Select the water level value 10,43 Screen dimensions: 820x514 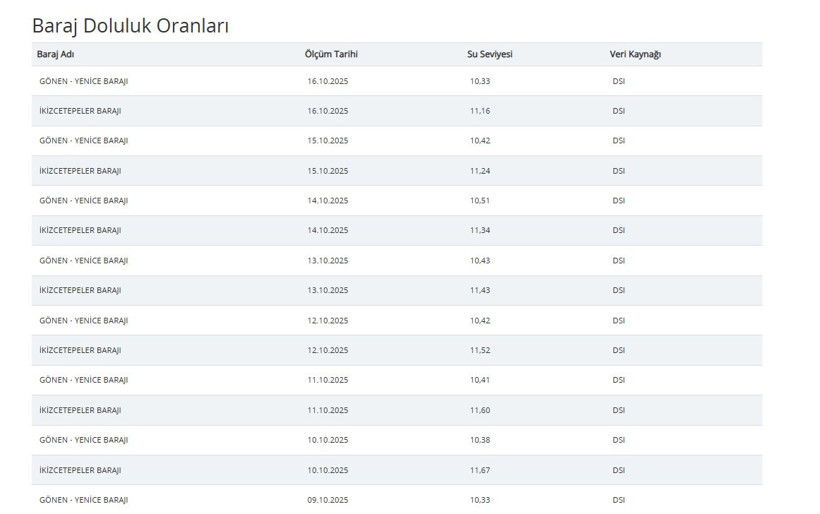coord(480,261)
